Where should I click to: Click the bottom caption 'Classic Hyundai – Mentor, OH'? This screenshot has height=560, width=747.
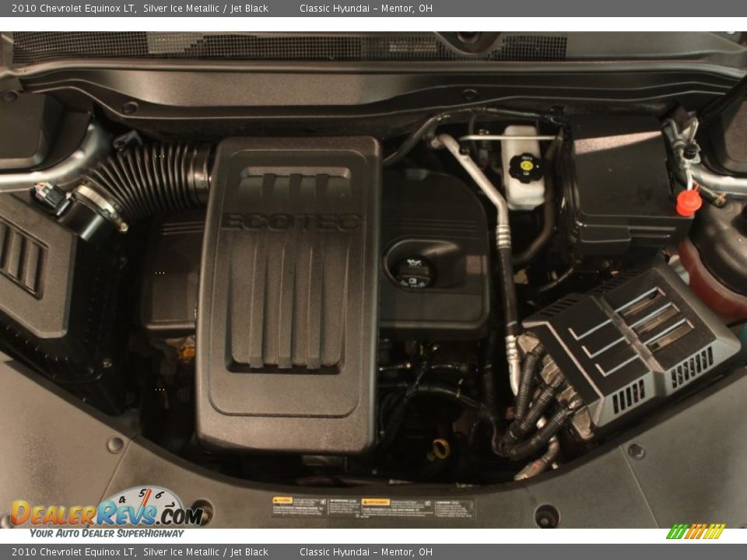coord(366,552)
